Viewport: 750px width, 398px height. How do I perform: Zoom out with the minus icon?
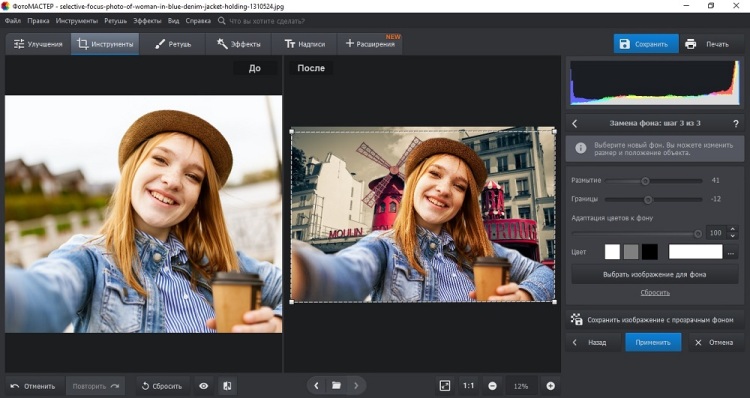(493, 386)
